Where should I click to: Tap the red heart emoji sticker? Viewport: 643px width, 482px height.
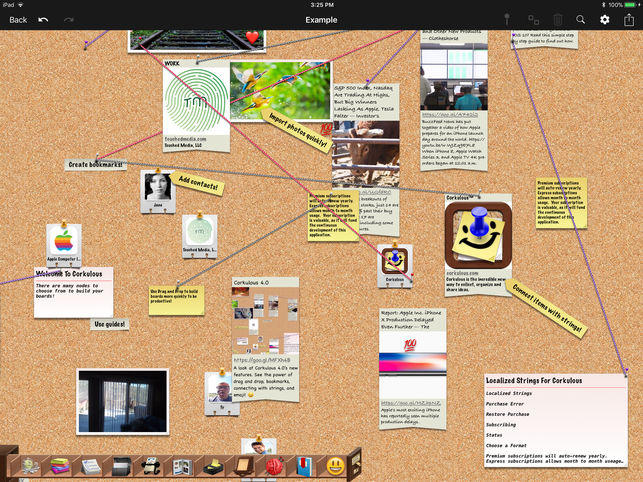click(252, 37)
